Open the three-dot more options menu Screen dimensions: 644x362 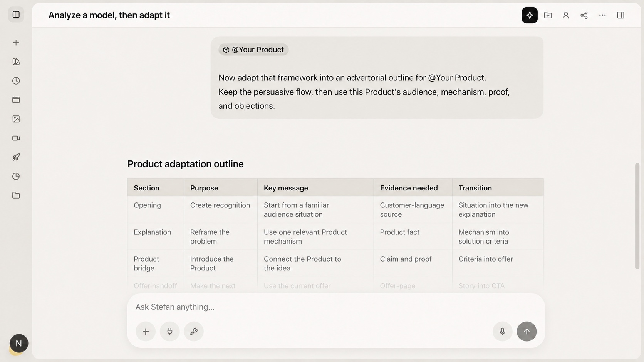602,15
